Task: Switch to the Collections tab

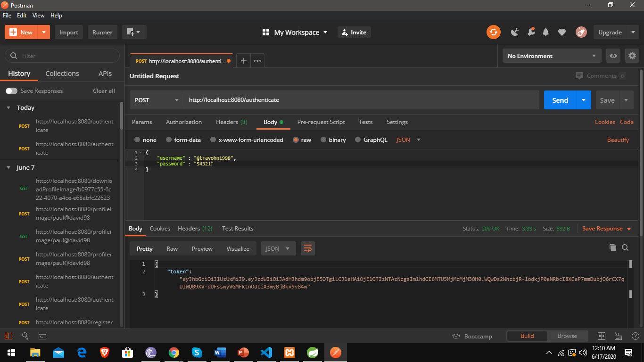Action: (x=62, y=74)
